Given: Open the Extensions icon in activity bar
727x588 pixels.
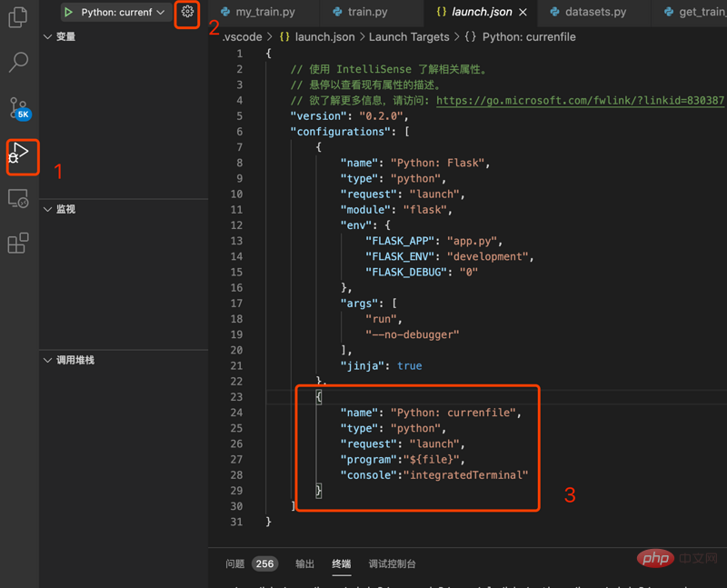Looking at the screenshot, I should [18, 243].
